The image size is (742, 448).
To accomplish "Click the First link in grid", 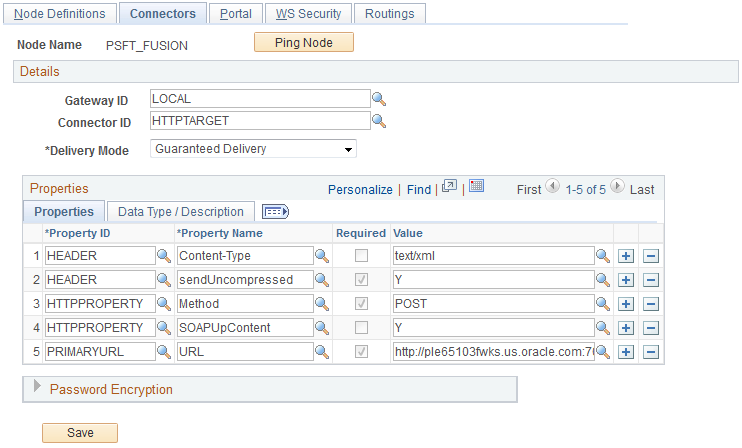I will click(x=529, y=190).
